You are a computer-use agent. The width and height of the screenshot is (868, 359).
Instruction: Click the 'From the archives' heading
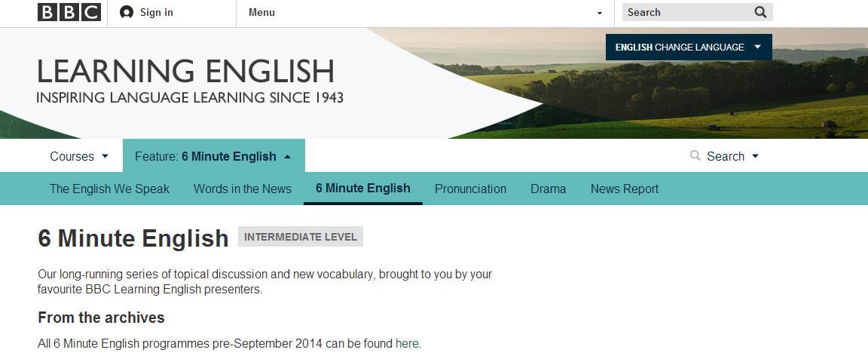(x=101, y=318)
